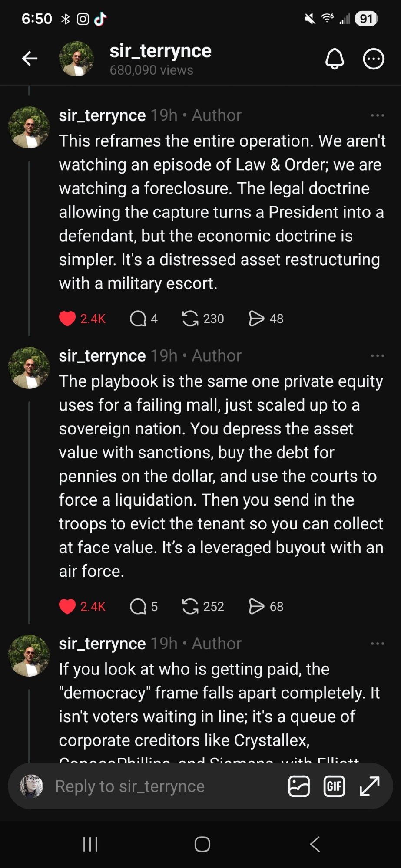
Task: Open three-dot menu on playbook post
Action: 377,356
